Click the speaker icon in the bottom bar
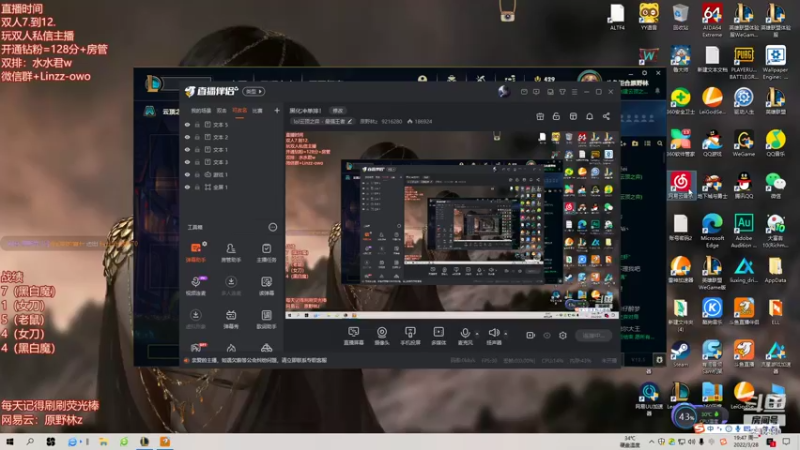The width and height of the screenshot is (800, 450). pyautogui.click(x=493, y=333)
